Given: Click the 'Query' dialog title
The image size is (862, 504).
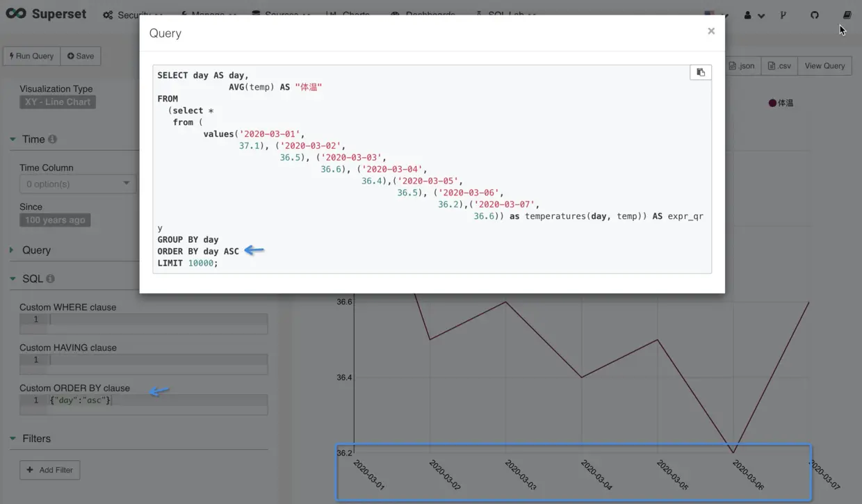Looking at the screenshot, I should (x=165, y=33).
